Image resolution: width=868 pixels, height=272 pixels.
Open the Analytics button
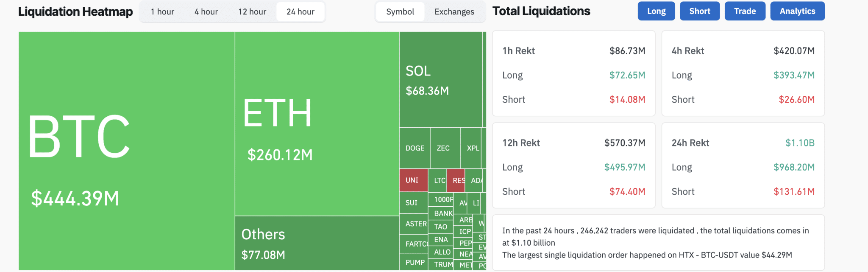tap(797, 11)
